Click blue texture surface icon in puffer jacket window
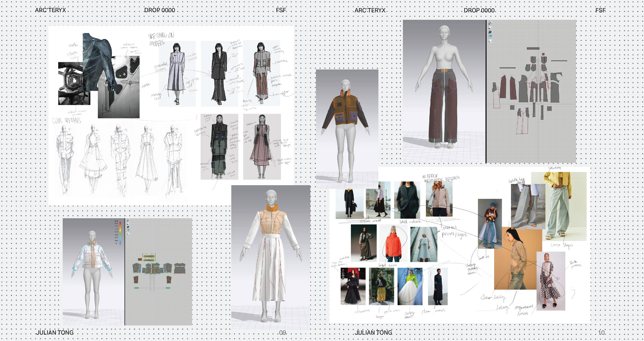The height and width of the screenshot is (341, 644). (128, 230)
